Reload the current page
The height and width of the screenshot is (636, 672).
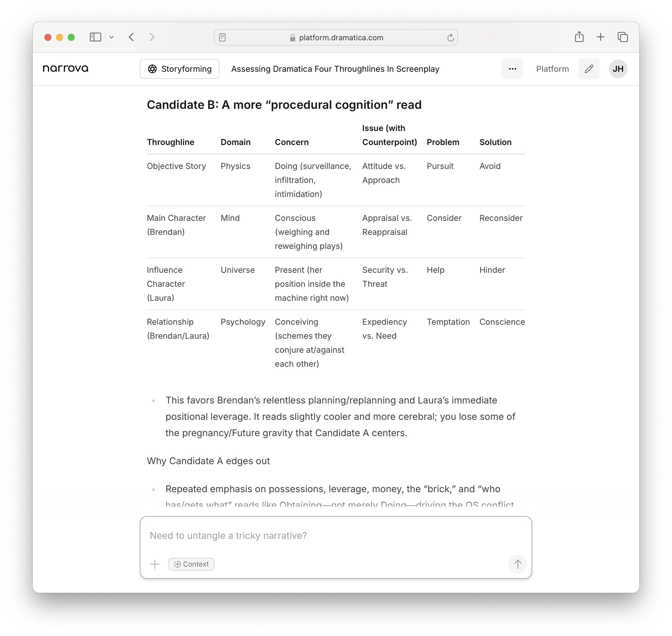(450, 38)
